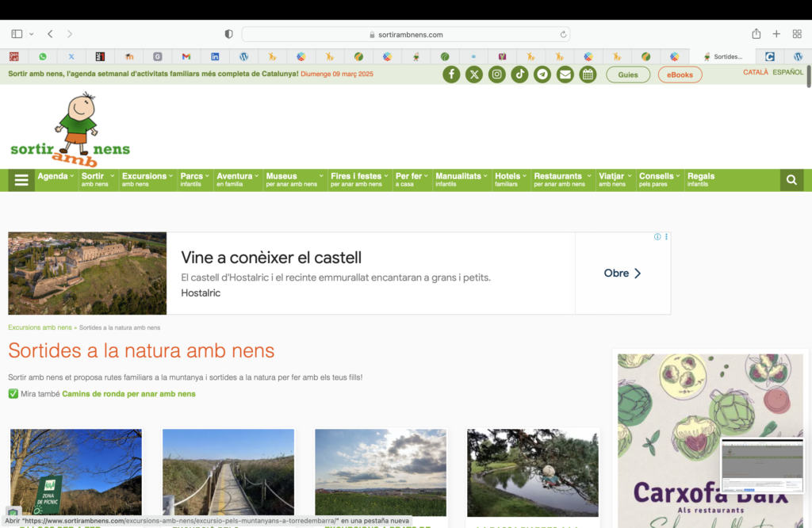Open Camins de ronda per anar amb nens link
This screenshot has height=528, width=812.
[129, 394]
